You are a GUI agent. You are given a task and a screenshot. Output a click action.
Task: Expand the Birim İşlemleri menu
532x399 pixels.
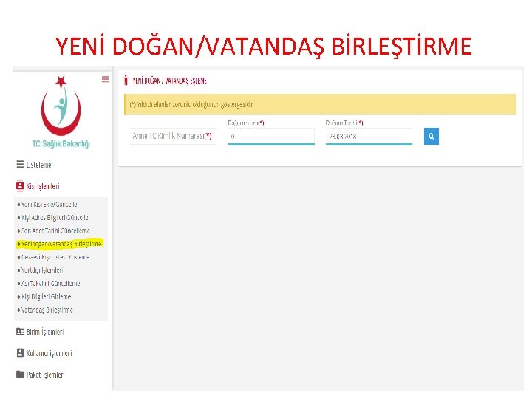click(x=45, y=332)
